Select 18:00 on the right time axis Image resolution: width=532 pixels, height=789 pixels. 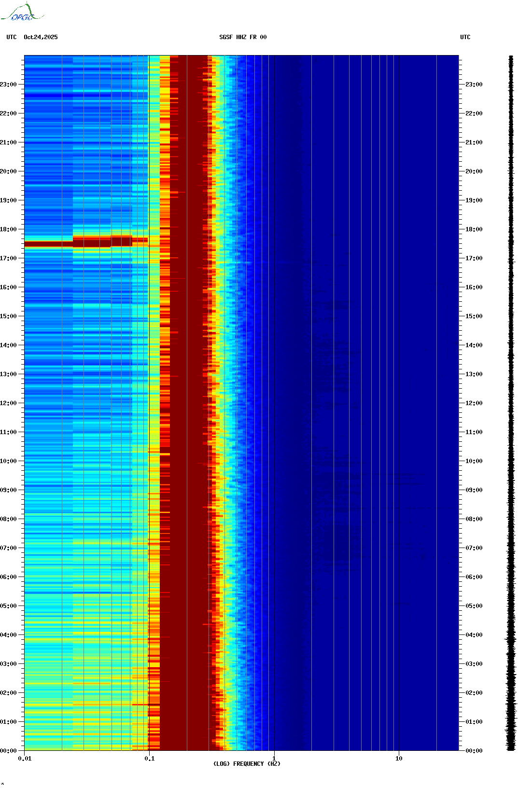click(474, 229)
